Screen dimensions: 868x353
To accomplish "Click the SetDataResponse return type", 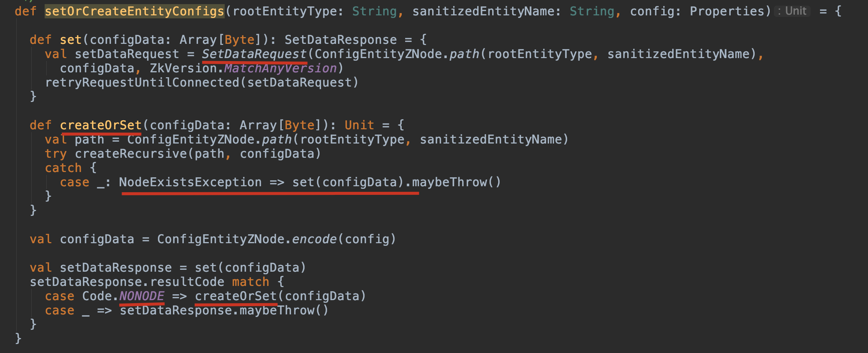I will [340, 40].
